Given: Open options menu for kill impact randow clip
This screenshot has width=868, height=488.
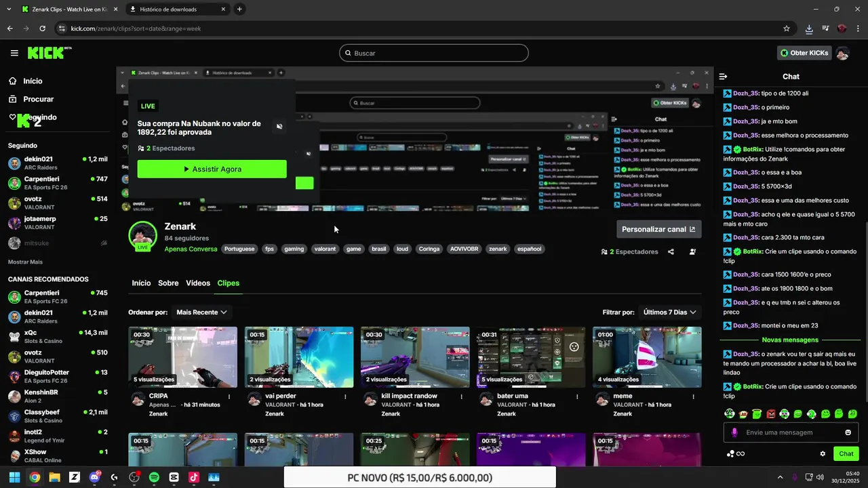Looking at the screenshot, I should 461,396.
